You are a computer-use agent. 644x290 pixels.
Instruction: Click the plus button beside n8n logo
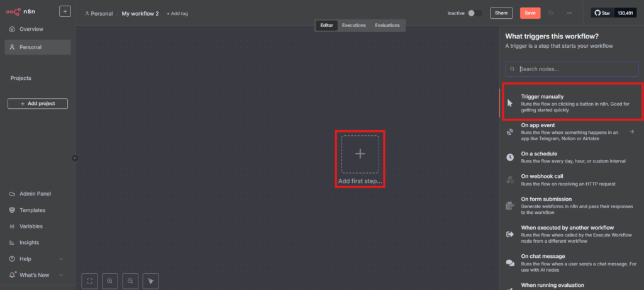(x=65, y=11)
